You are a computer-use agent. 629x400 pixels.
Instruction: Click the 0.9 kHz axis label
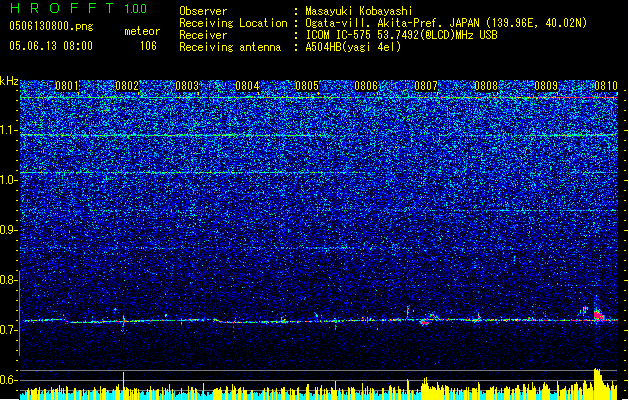8,230
